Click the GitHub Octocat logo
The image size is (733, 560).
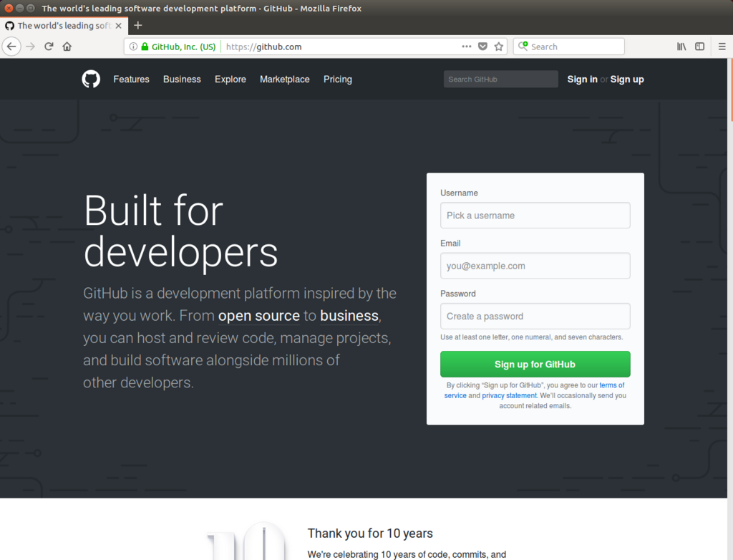[x=91, y=79]
